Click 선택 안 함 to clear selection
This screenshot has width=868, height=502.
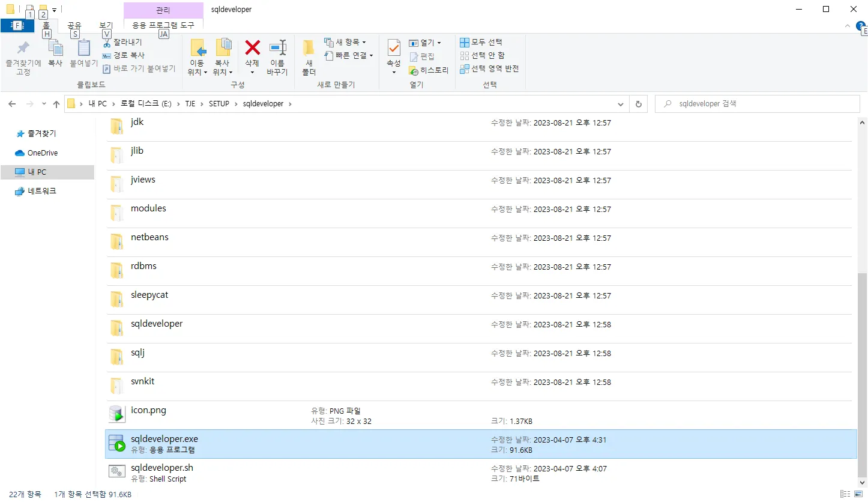[x=482, y=55]
